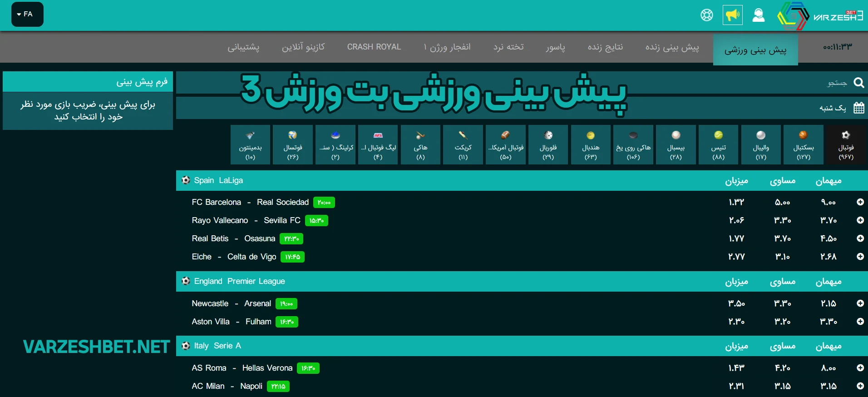Select the فوتبال امریکا (50) category

click(506, 144)
